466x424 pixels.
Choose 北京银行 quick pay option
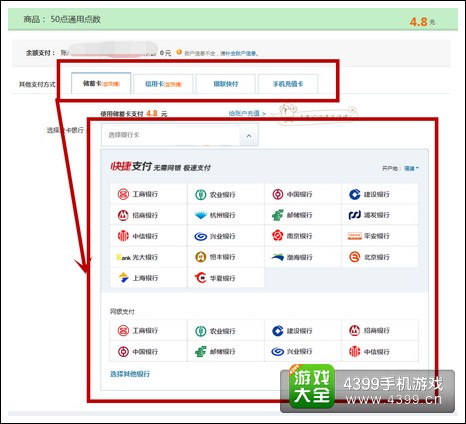[380, 257]
